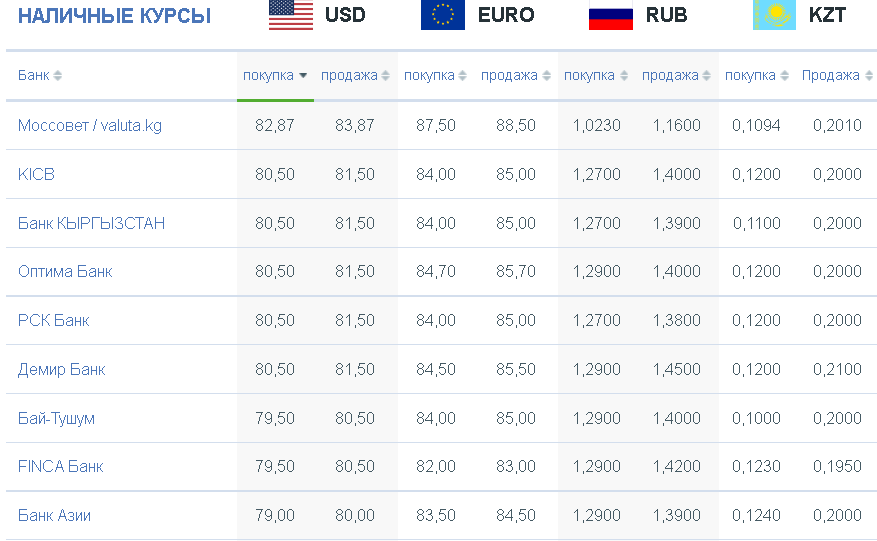Screen dimensions: 877x541
Task: Select the FINCA Банк link
Action: point(60,466)
